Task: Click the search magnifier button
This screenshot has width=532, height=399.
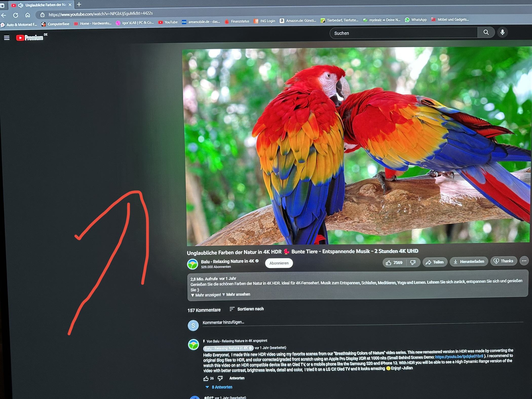Action: click(486, 32)
